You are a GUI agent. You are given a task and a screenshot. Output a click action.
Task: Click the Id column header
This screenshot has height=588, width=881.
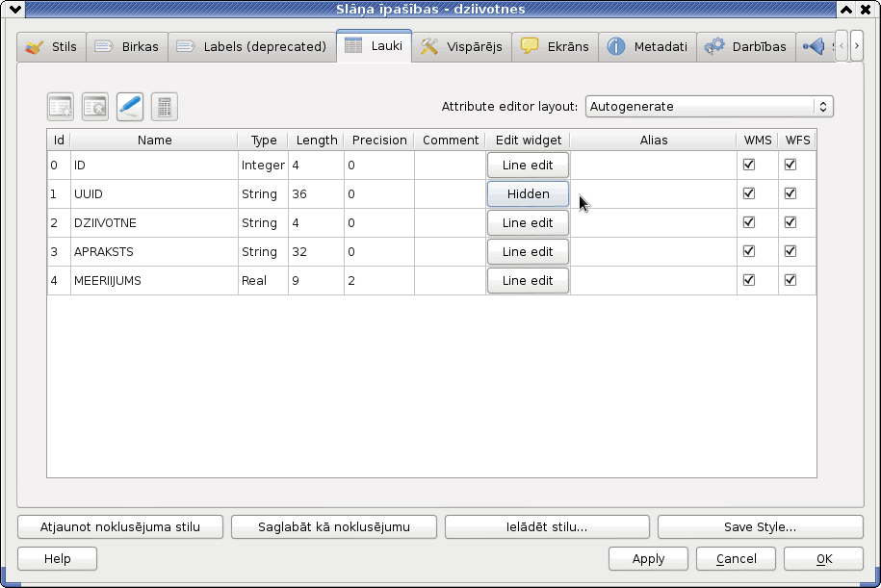[59, 141]
